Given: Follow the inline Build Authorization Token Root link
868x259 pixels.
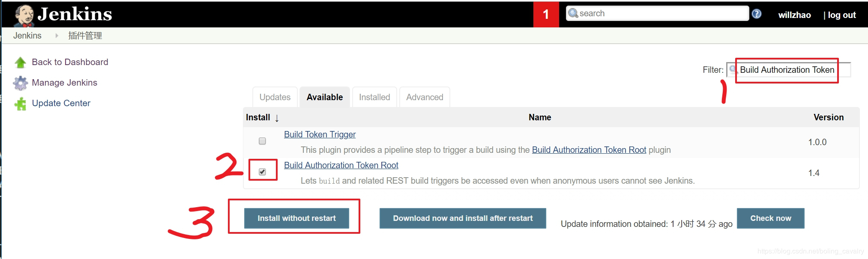Looking at the screenshot, I should point(589,150).
